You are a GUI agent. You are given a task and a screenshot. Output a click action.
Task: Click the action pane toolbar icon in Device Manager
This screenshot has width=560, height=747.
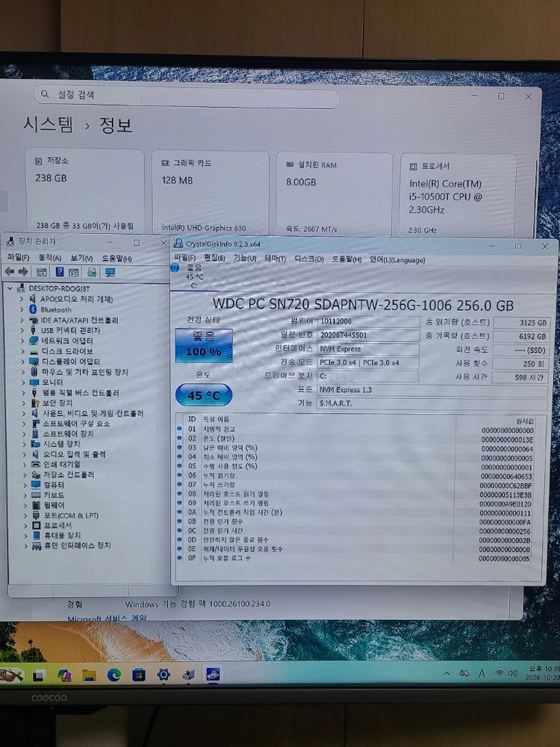tap(74, 273)
